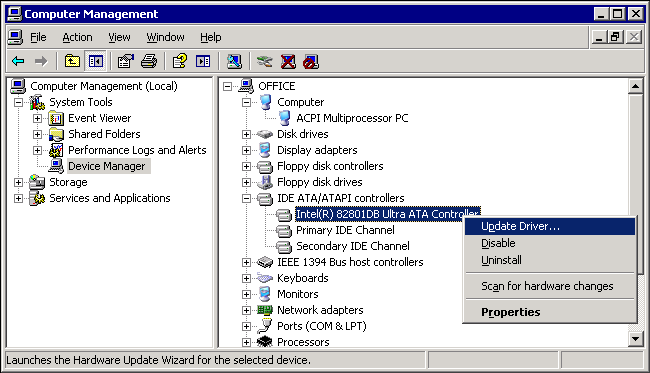This screenshot has height=373, width=650.
Task: Restore the inner MMC child window
Action: [x=615, y=37]
